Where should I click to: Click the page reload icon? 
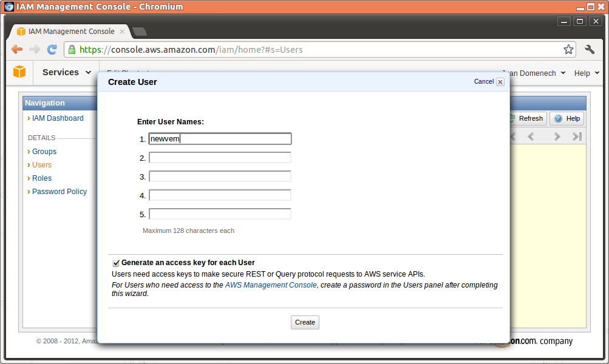pos(52,49)
